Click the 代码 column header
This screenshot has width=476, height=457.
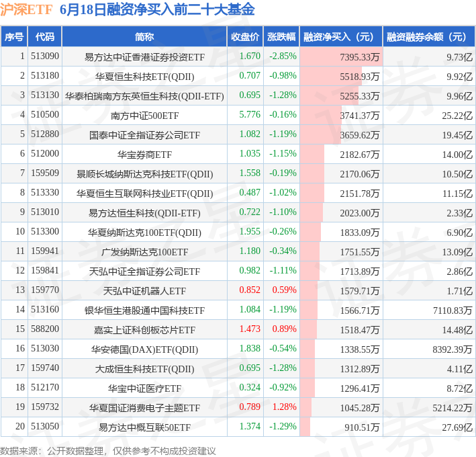pyautogui.click(x=45, y=37)
